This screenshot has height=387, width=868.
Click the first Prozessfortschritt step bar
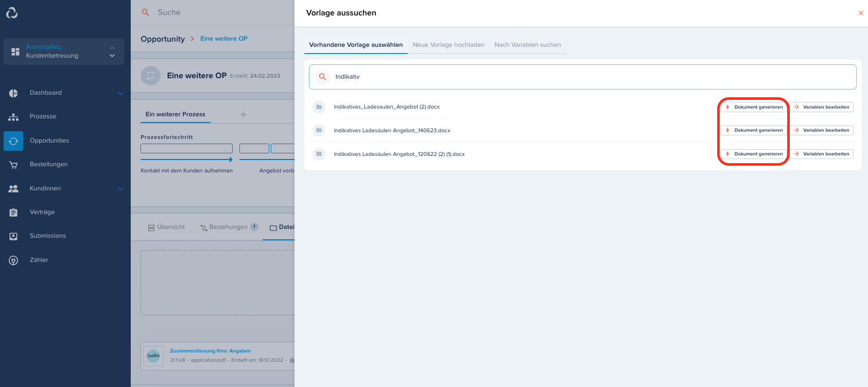186,149
